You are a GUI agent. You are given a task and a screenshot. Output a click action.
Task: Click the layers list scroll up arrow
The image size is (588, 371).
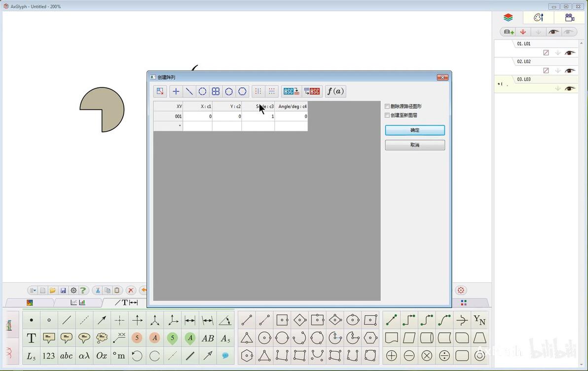[582, 43]
